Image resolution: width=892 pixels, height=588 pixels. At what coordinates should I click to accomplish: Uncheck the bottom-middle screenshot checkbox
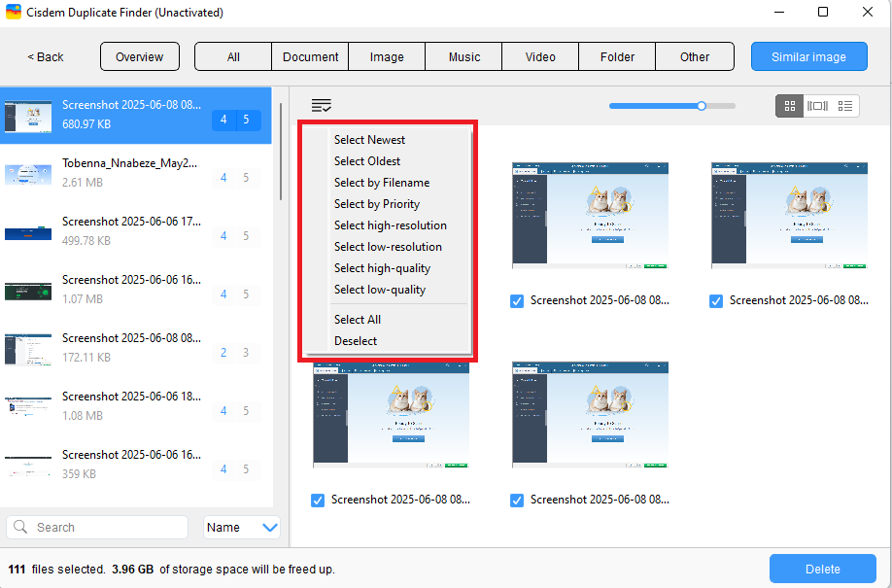tap(517, 501)
